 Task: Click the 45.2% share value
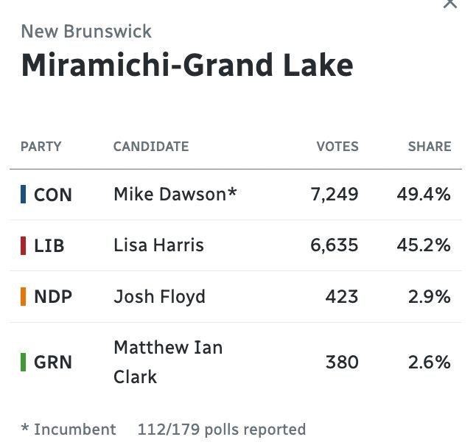(424, 245)
